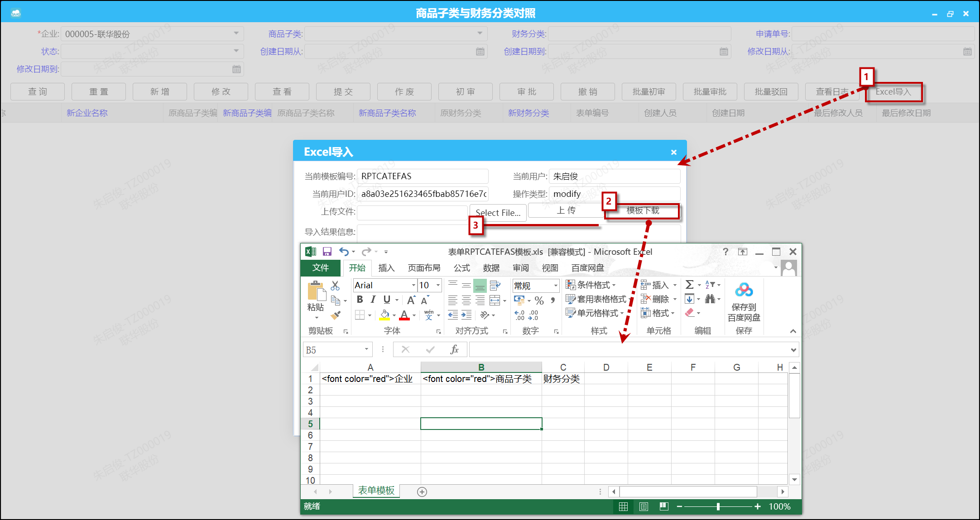This screenshot has width=980, height=520.
Task: Toggle Underline formatting
Action: 387,300
